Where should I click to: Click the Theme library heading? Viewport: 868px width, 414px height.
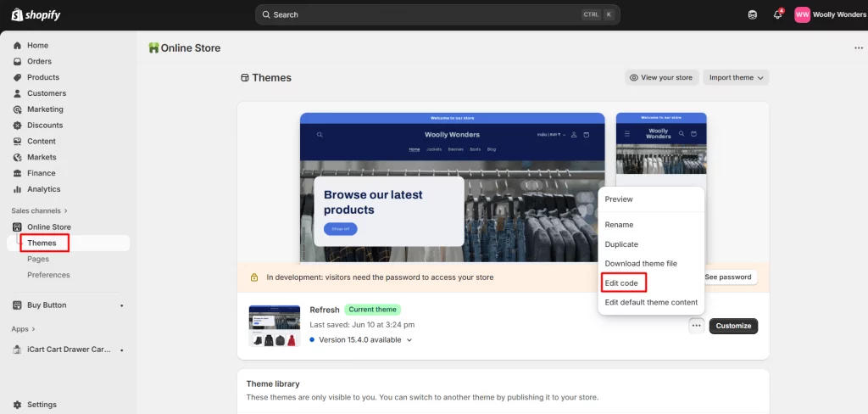(273, 383)
